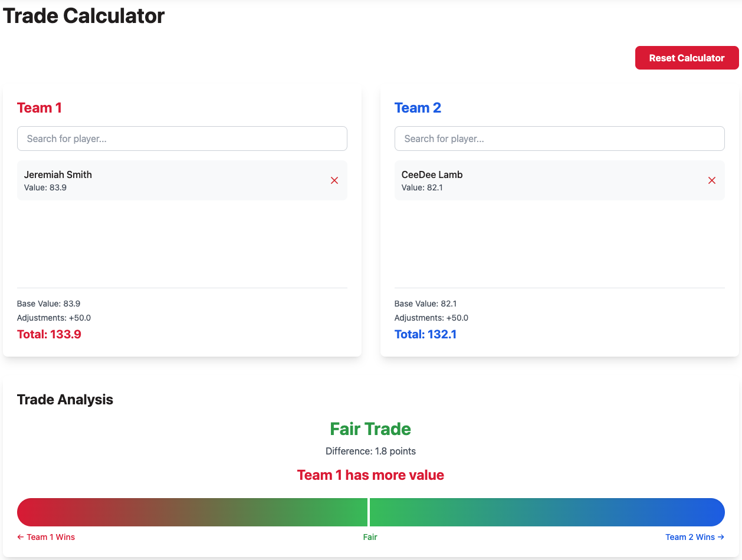742x560 pixels.
Task: Click the 'Team 2 Wins →' label
Action: pyautogui.click(x=695, y=537)
